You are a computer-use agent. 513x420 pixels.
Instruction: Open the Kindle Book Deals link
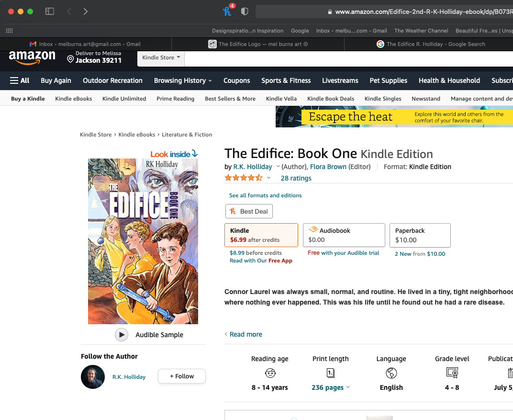pyautogui.click(x=331, y=99)
